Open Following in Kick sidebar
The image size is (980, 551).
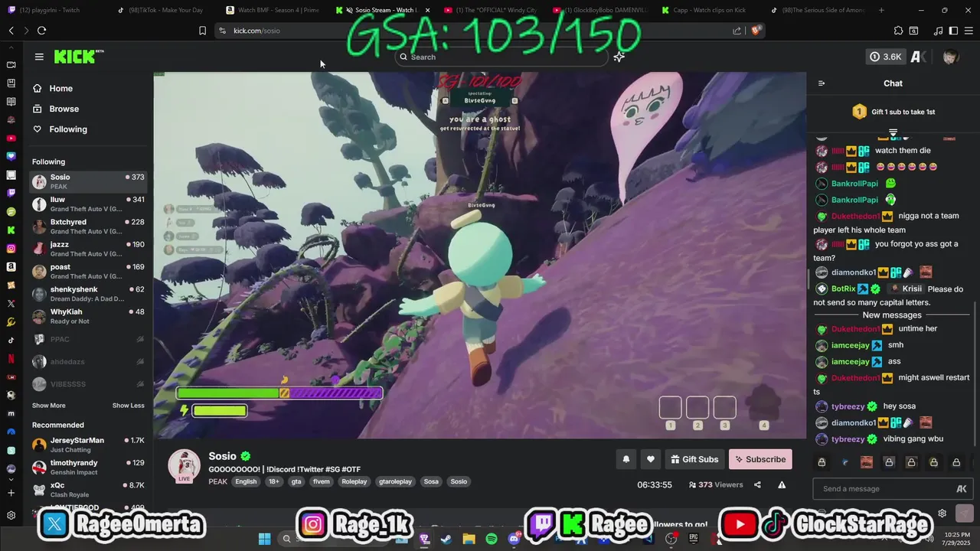click(60, 129)
